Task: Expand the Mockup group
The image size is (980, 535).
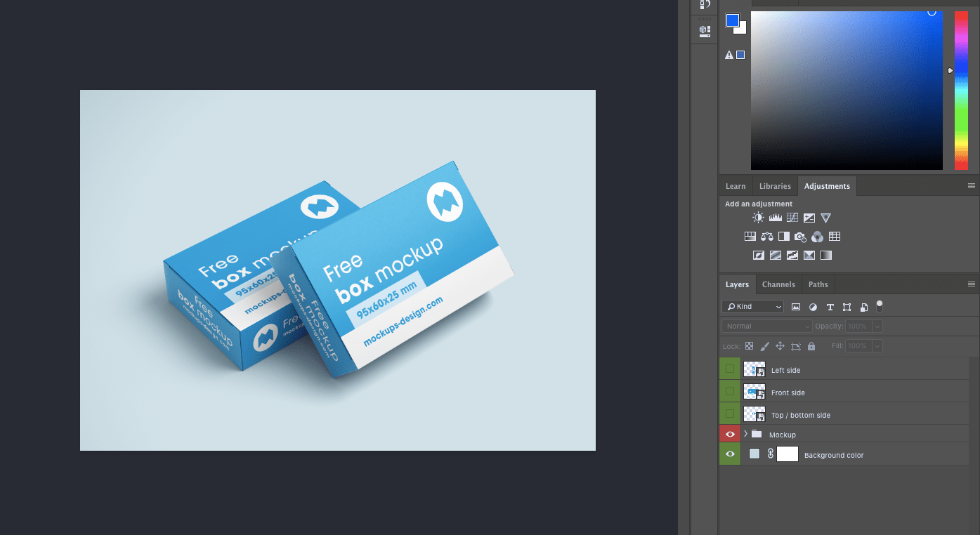Action: pyautogui.click(x=745, y=434)
